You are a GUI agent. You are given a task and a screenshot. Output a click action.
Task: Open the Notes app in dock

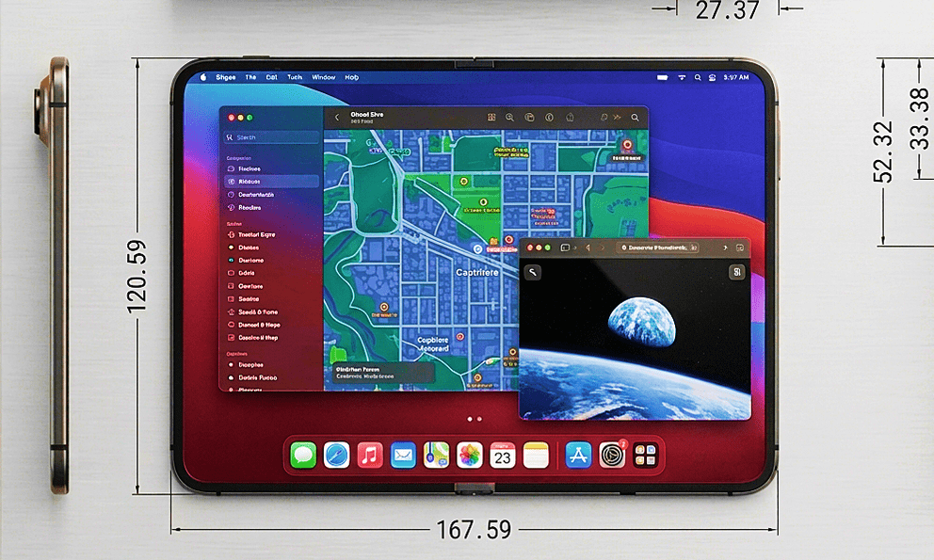click(x=536, y=456)
